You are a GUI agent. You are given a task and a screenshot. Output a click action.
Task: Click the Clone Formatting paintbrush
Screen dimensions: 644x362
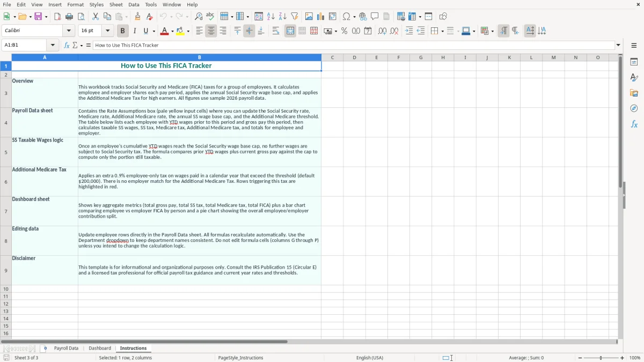pyautogui.click(x=137, y=17)
